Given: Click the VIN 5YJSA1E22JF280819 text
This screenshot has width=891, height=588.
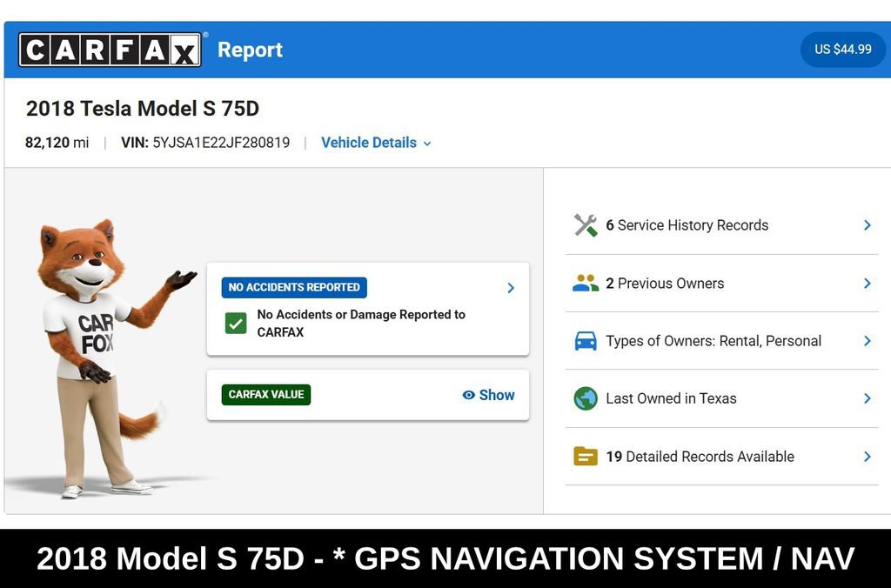Looking at the screenshot, I should (x=205, y=143).
